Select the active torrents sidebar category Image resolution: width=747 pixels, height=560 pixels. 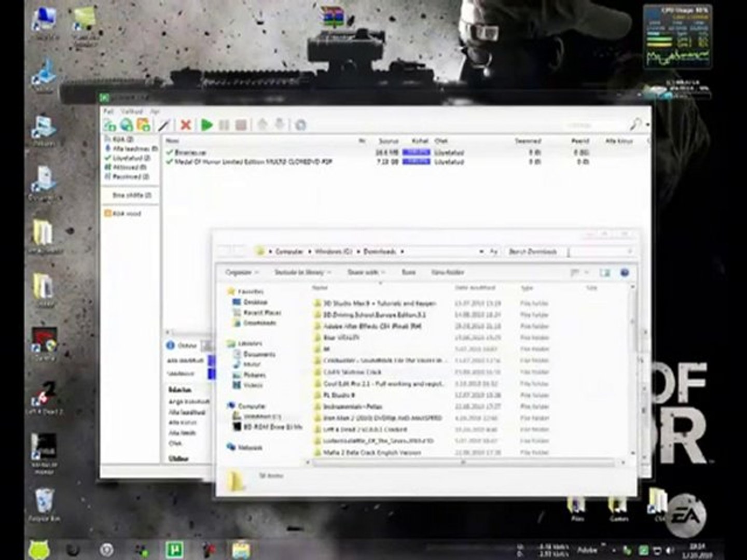pyautogui.click(x=126, y=167)
